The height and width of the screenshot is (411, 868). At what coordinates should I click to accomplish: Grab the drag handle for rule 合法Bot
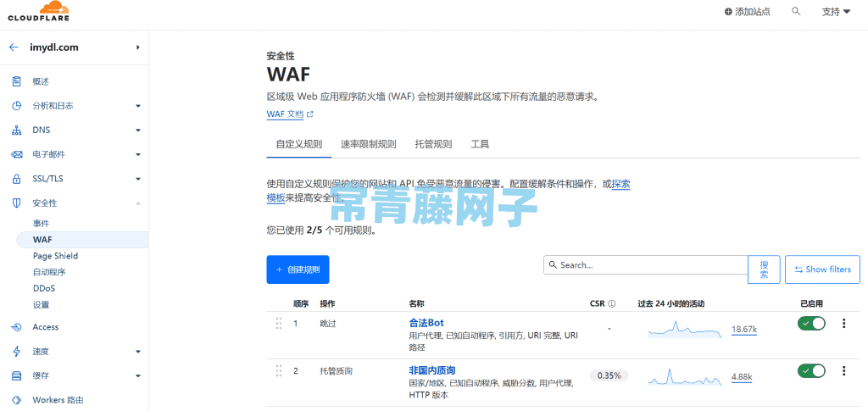pos(279,324)
